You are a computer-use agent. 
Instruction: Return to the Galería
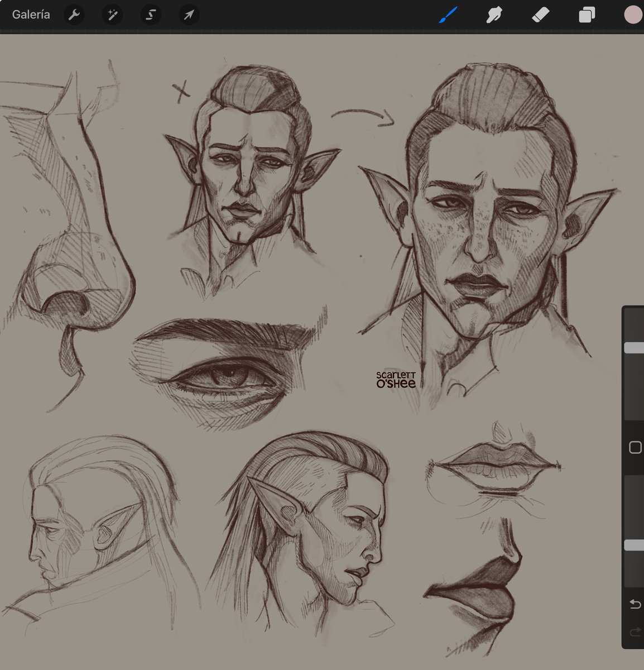31,15
